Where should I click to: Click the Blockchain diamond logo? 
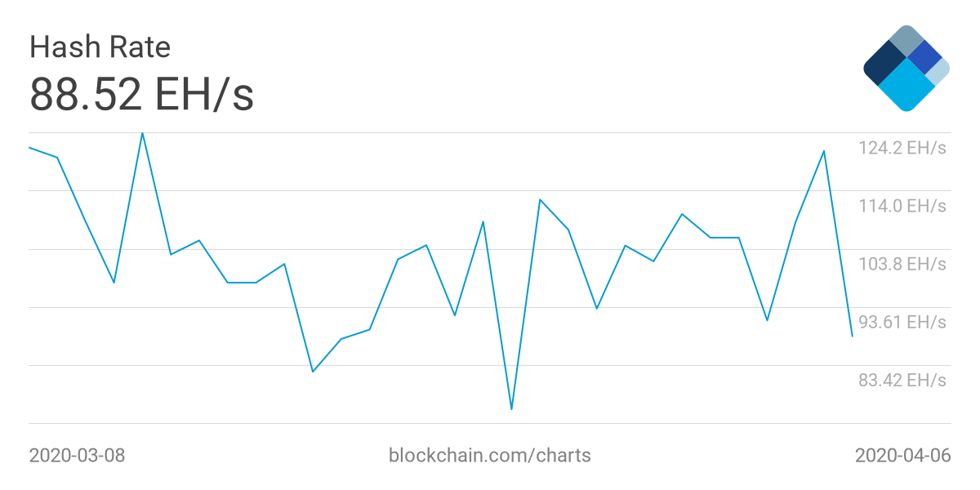point(906,68)
